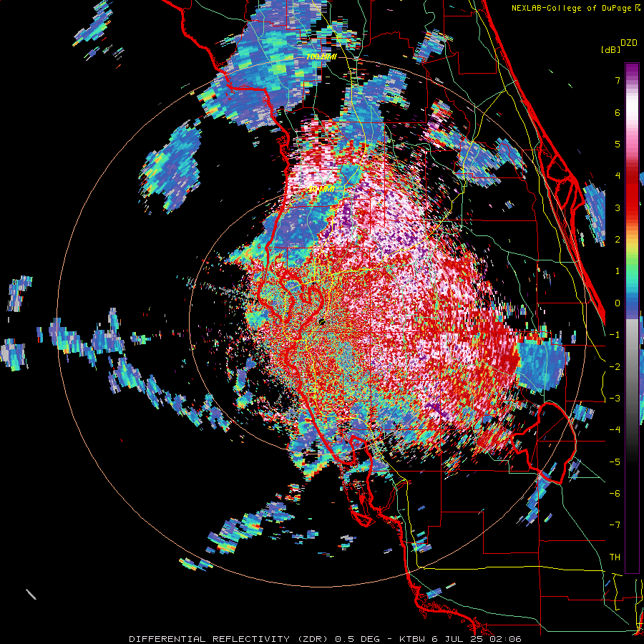
Task: Click the KTBW station identifier
Action: click(412, 639)
